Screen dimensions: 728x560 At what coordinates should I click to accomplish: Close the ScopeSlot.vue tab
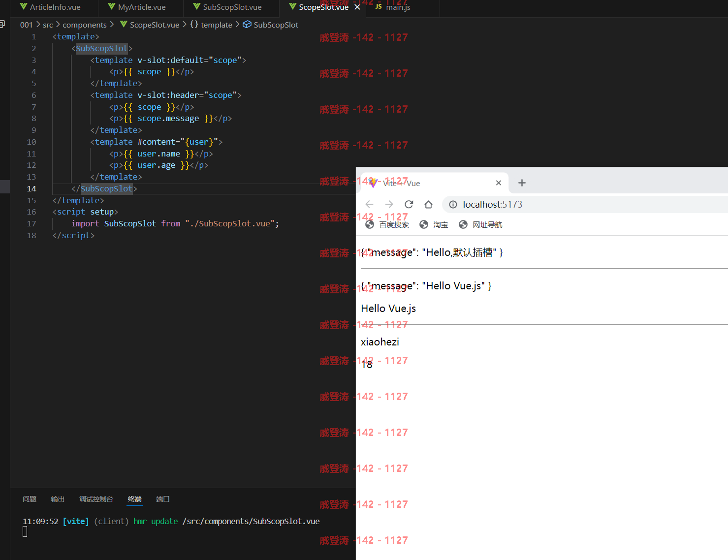click(x=357, y=7)
